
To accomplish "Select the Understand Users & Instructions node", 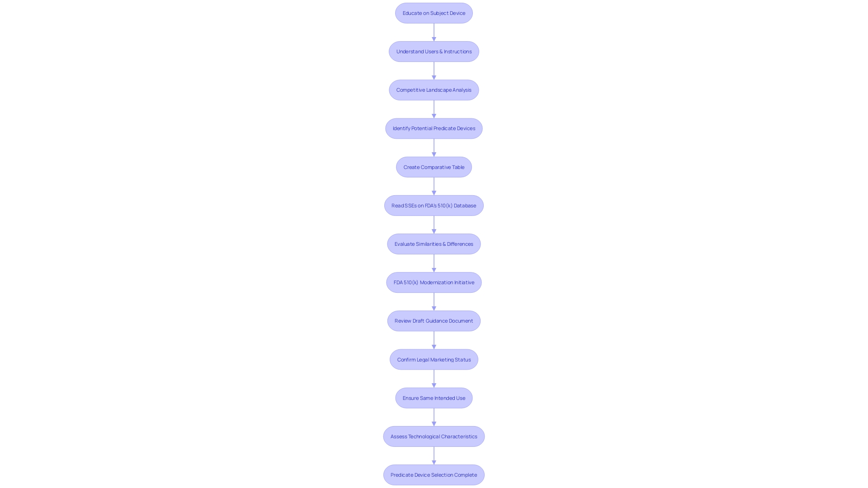I will click(434, 51).
